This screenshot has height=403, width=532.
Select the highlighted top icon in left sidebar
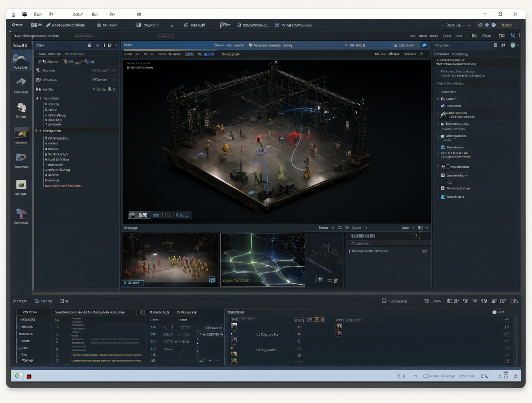pyautogui.click(x=21, y=61)
